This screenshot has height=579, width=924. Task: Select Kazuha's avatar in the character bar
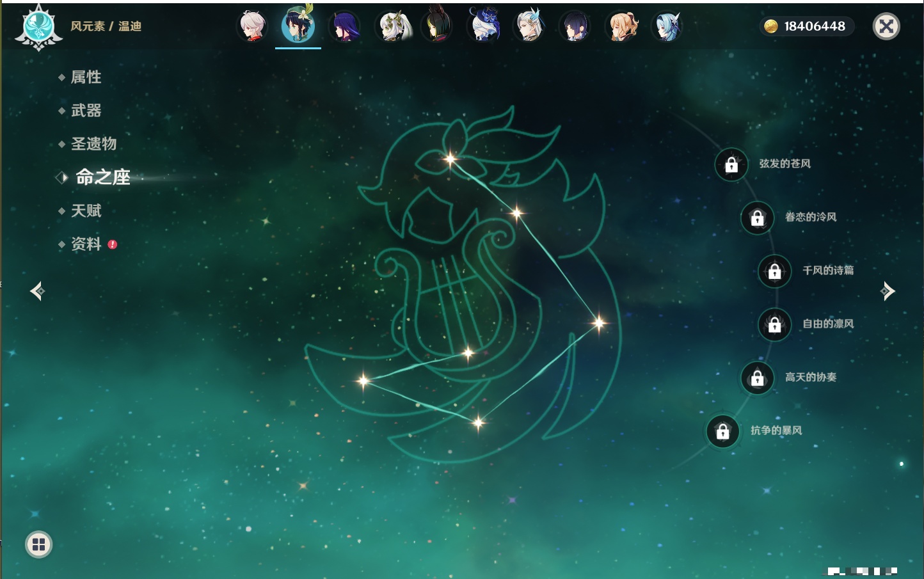click(252, 26)
